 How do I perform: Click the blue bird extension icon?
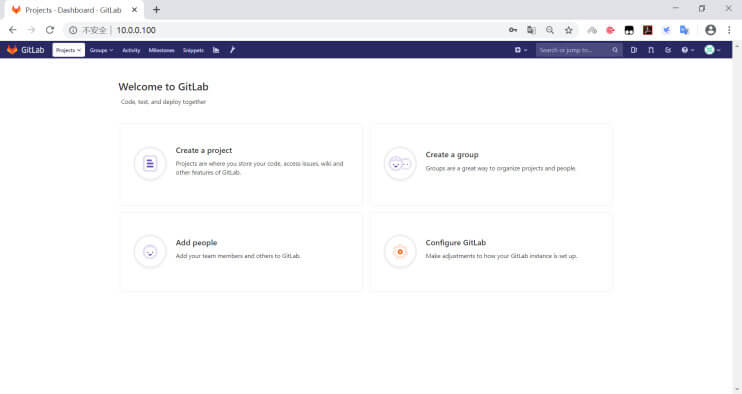[x=666, y=30]
